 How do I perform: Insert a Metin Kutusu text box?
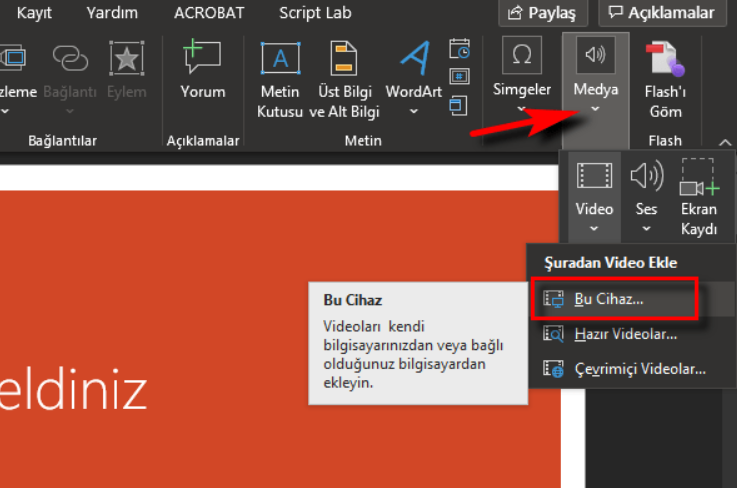pyautogui.click(x=280, y=80)
